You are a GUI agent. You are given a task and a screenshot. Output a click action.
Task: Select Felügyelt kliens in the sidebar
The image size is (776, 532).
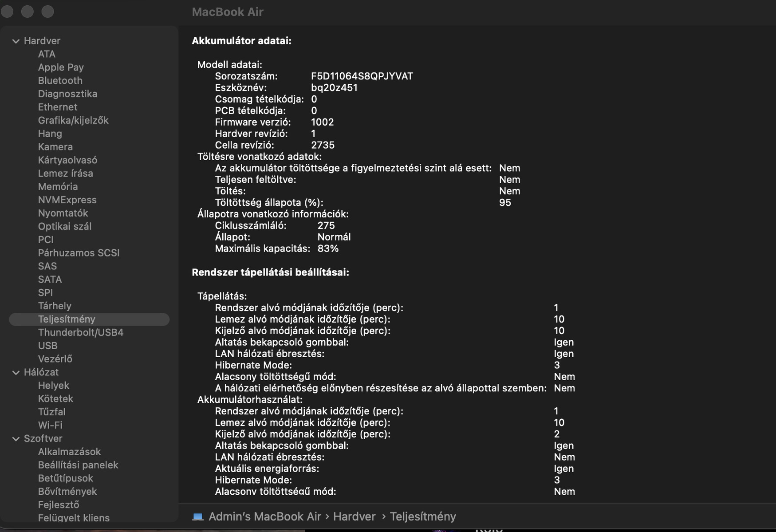[74, 518]
